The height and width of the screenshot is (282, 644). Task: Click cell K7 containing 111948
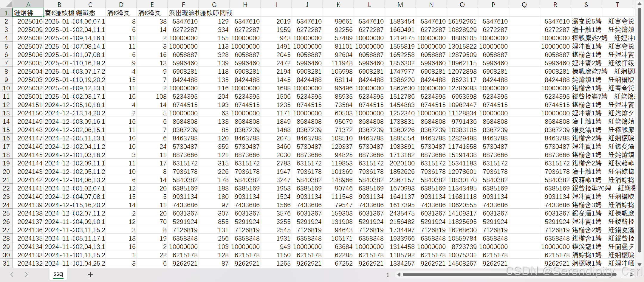tap(338, 63)
